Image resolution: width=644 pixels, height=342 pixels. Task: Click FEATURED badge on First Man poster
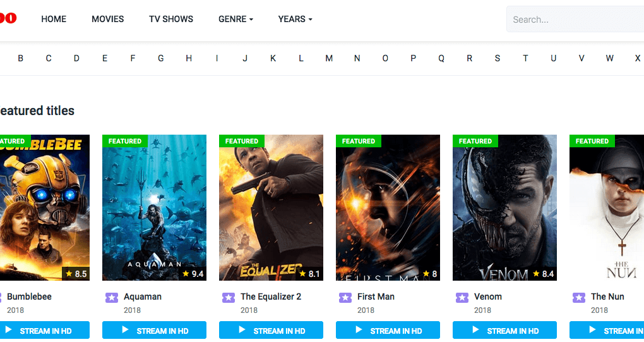point(359,141)
